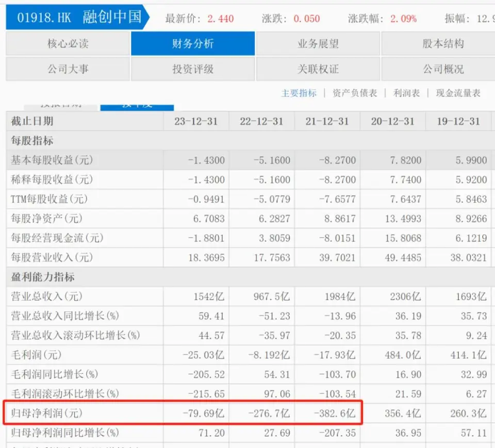Viewport: 495px width, 448px height.
Task: Click the 营业总收入(元) row label
Action: tap(46, 296)
